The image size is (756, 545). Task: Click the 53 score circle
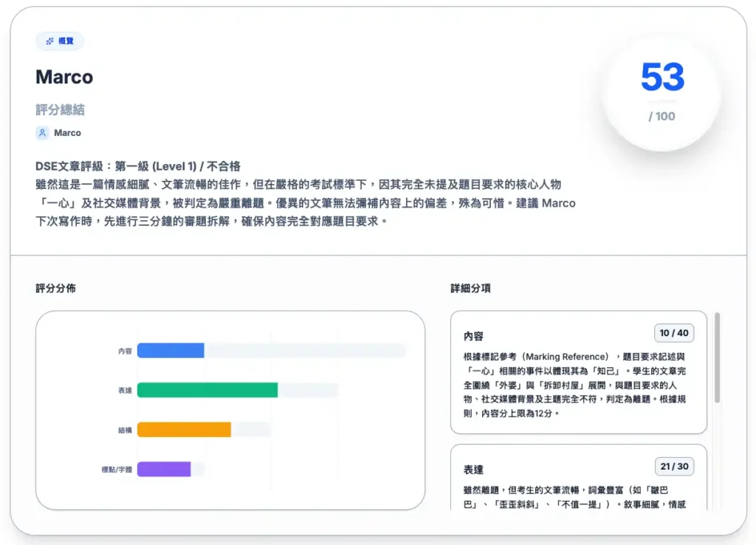pos(661,92)
